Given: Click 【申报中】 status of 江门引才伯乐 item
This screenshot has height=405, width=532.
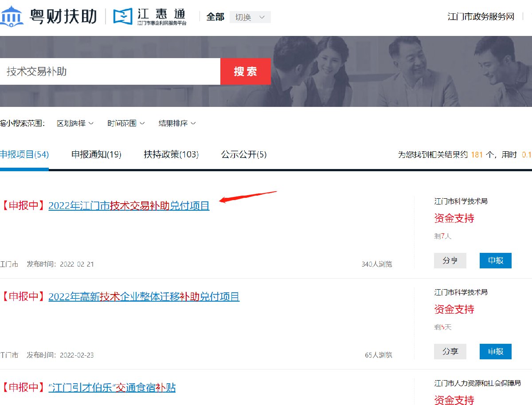Looking at the screenshot, I should [x=23, y=388].
